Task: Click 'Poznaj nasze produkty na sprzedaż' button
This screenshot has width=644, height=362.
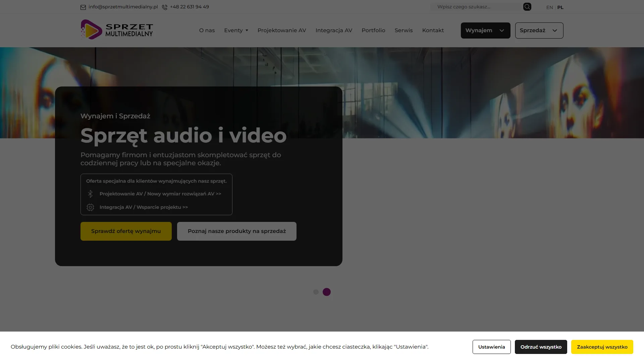Action: click(237, 231)
